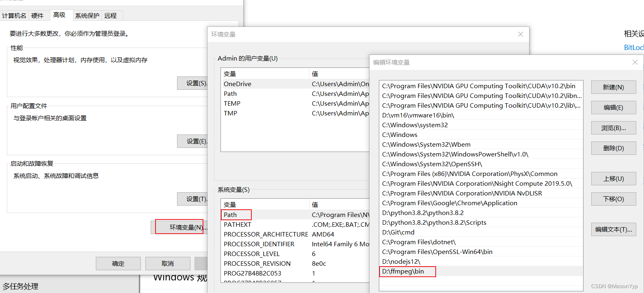644x293 pixels.
Task: Confirm System Properties with 确定
Action: [118, 263]
